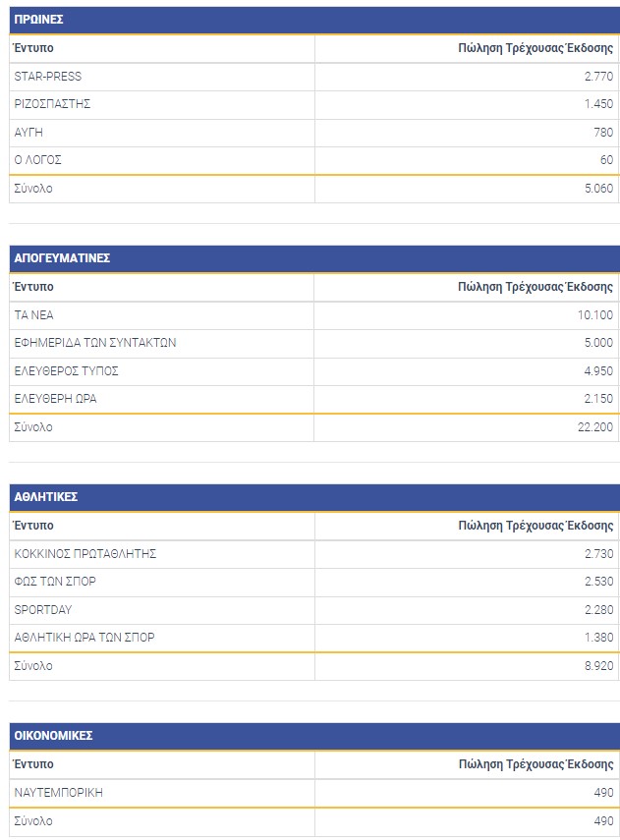
Task: Click the 22.200 total value
Action: click(x=595, y=427)
